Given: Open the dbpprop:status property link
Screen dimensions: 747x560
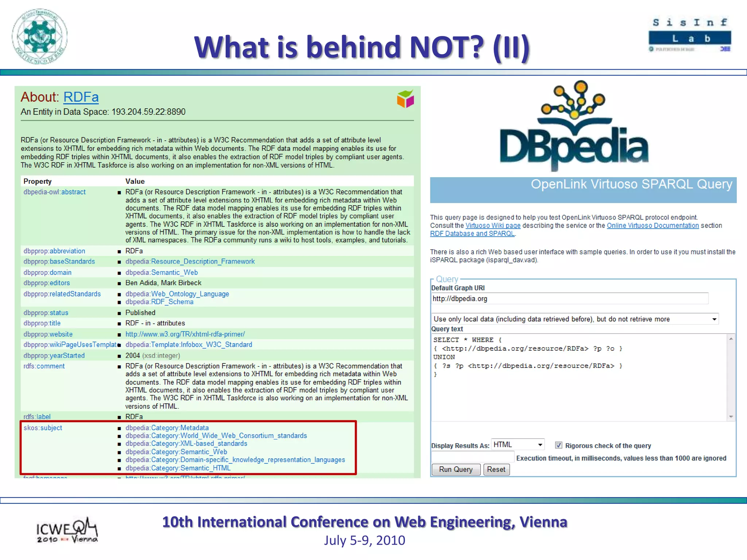Looking at the screenshot, I should click(x=46, y=313).
